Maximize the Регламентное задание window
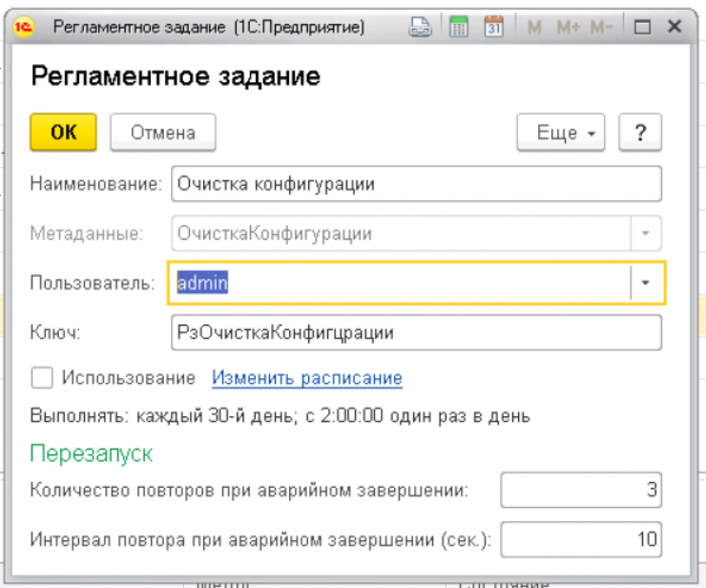Viewport: 706px width, 588px height. click(x=642, y=27)
